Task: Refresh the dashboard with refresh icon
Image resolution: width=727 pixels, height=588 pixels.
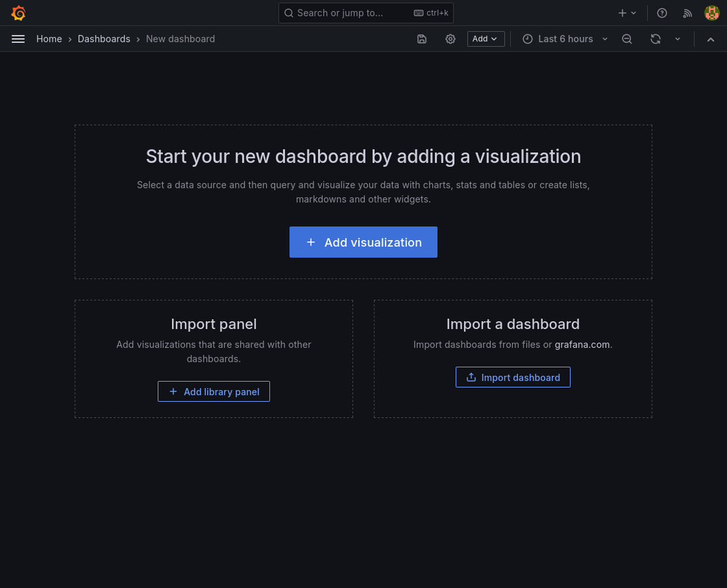Action: pos(656,39)
